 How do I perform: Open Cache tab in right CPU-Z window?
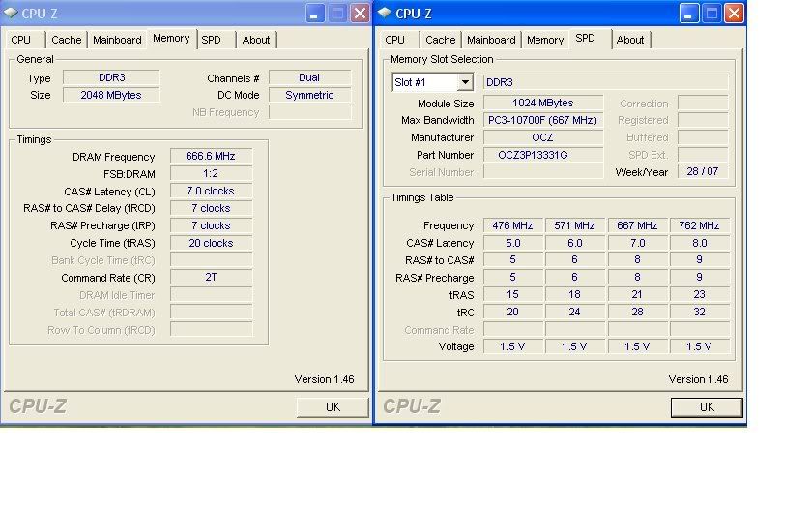click(440, 40)
